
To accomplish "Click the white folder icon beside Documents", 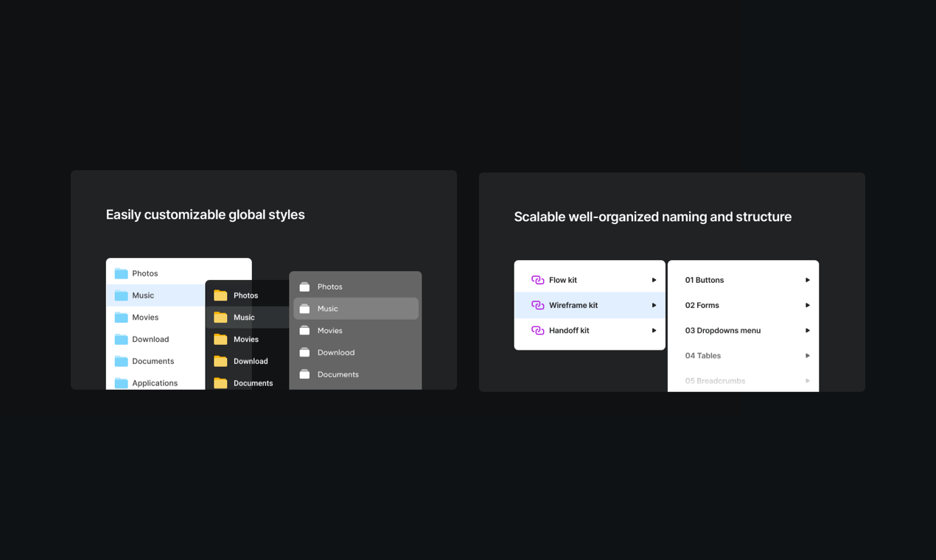I will (305, 374).
